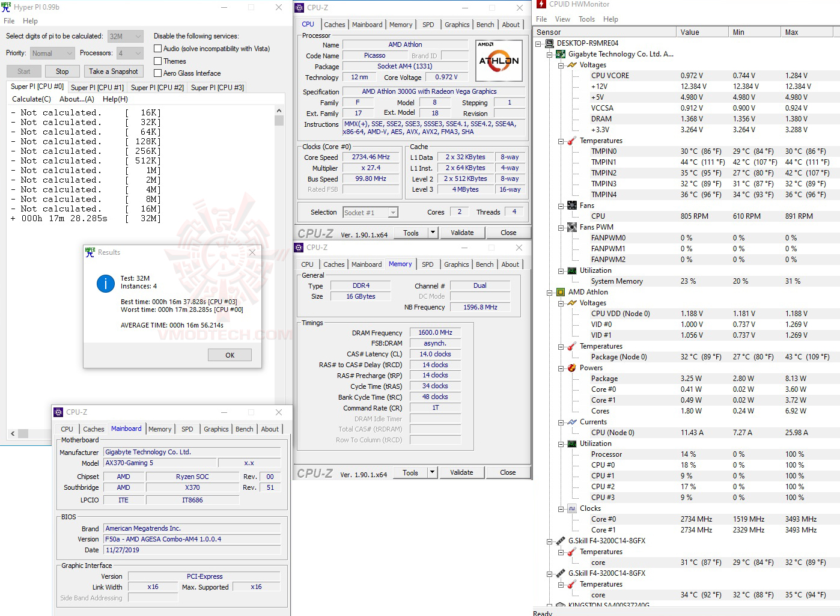Open the View menu in HWMonitor

tap(562, 19)
